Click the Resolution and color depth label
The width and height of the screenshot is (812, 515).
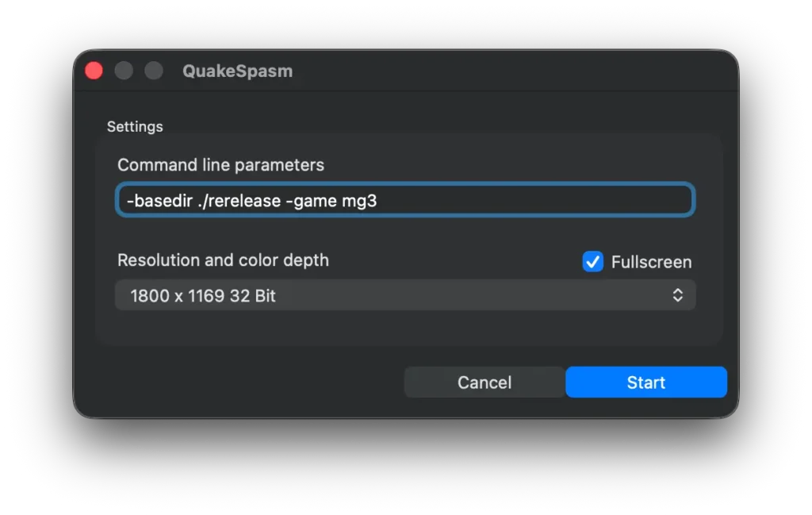(x=223, y=260)
